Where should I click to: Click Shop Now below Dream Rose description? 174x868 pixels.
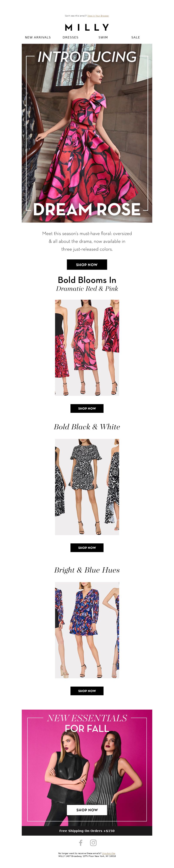point(87,264)
